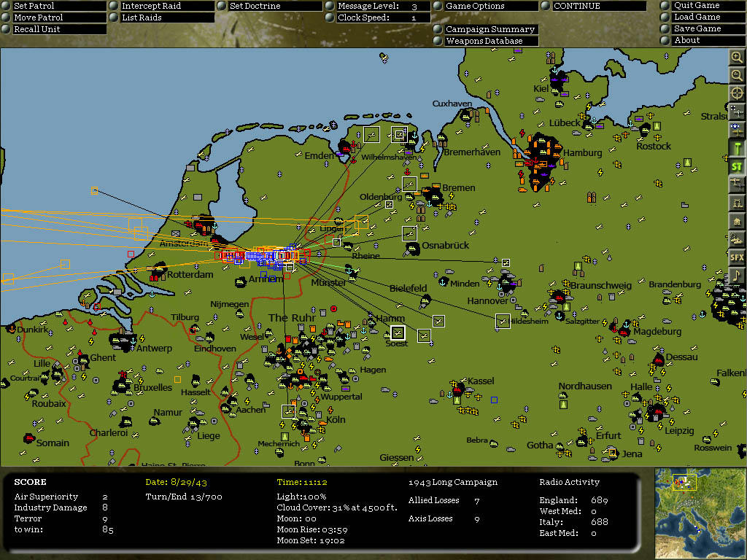Select the white airfield box west of Köln

[x=288, y=411]
